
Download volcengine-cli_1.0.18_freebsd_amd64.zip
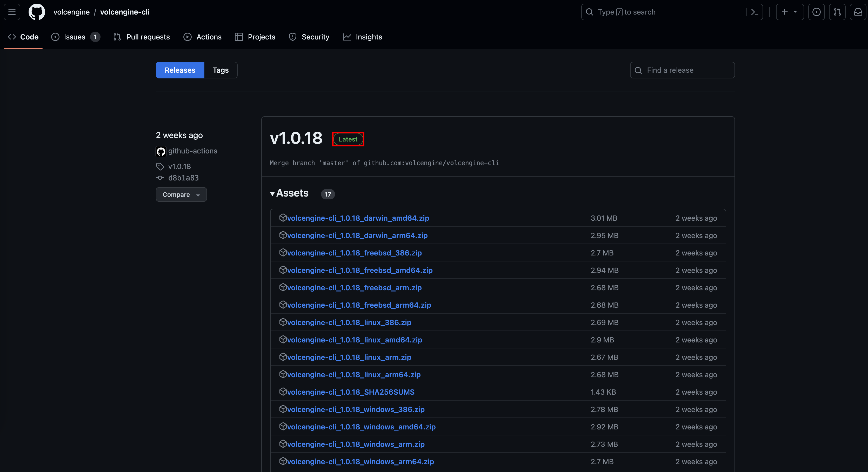point(359,270)
